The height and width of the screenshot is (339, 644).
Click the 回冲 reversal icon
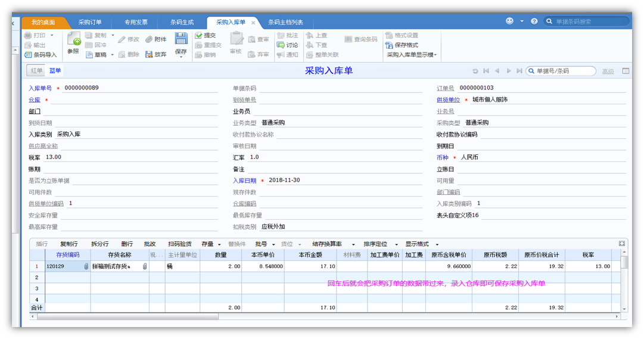(x=89, y=45)
